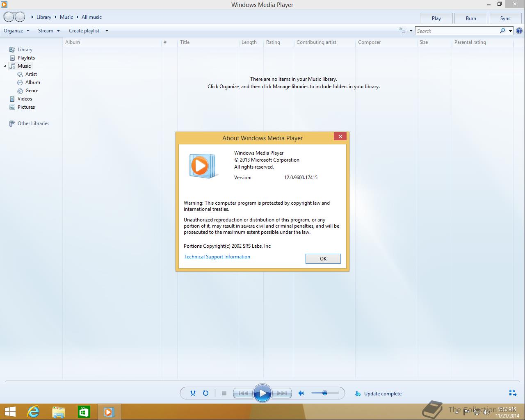525x420 pixels.
Task: Open the Technical Support Information link
Action: tap(217, 257)
